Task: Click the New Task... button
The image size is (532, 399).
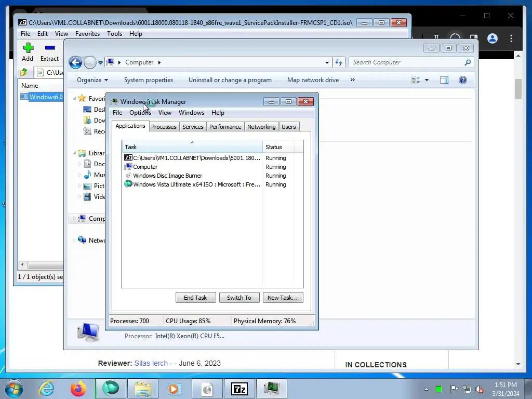Action: (283, 298)
